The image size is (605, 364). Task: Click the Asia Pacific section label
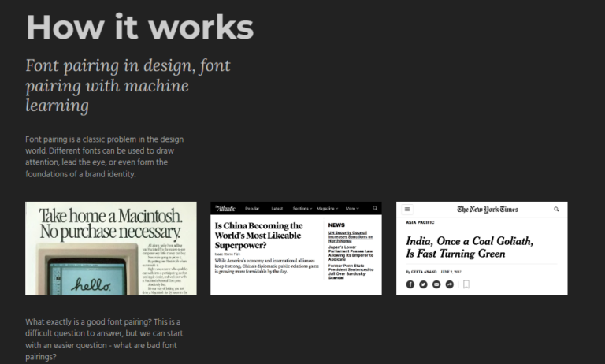[420, 223]
